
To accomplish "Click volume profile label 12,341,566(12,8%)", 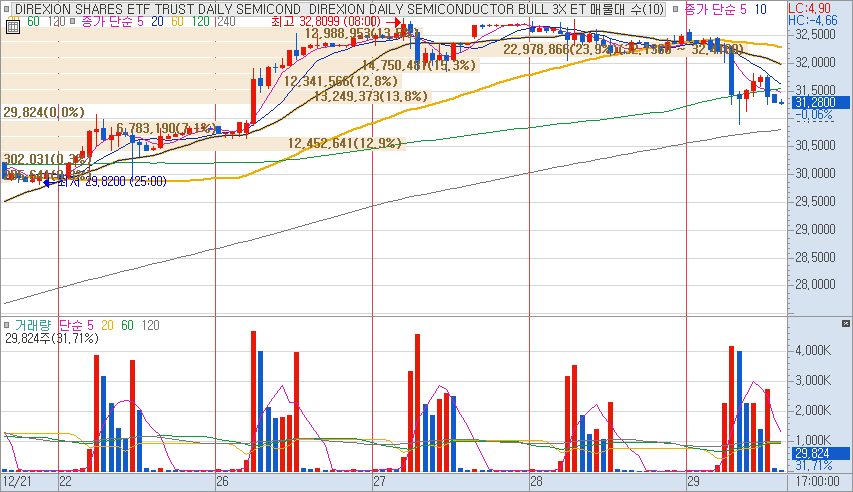I will coord(341,82).
